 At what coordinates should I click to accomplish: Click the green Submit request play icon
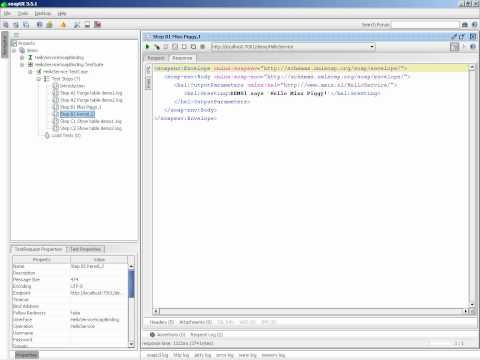point(148,47)
